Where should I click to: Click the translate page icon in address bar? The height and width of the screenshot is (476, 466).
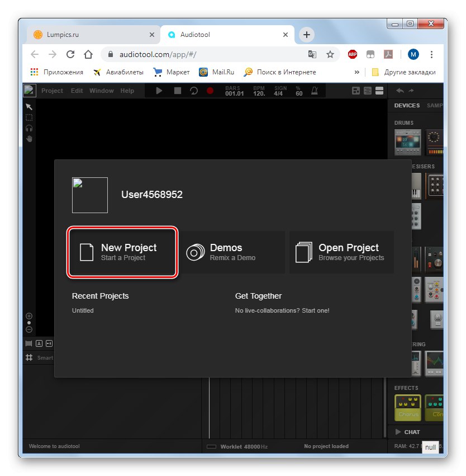pyautogui.click(x=312, y=54)
